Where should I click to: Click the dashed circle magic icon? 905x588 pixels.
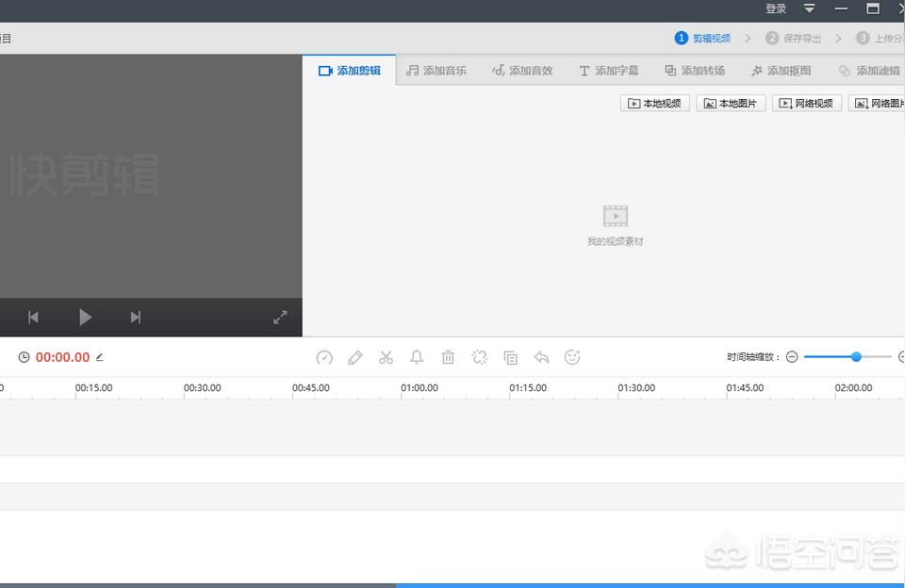(x=479, y=358)
